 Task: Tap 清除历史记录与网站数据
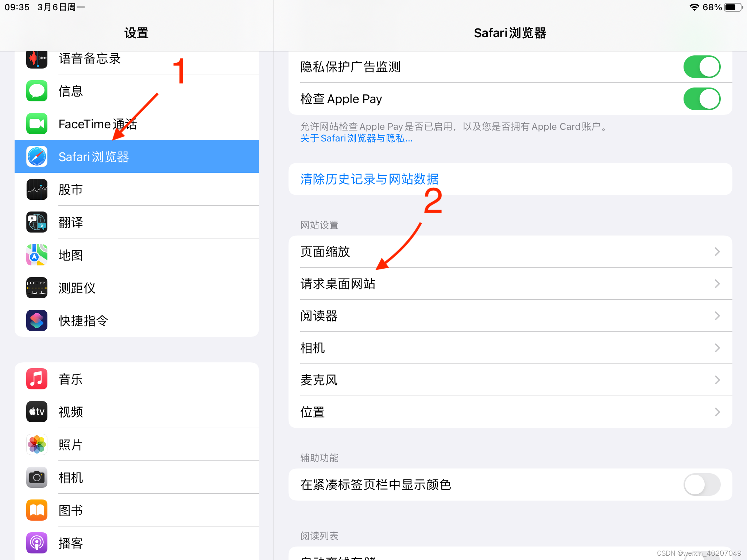coord(510,179)
